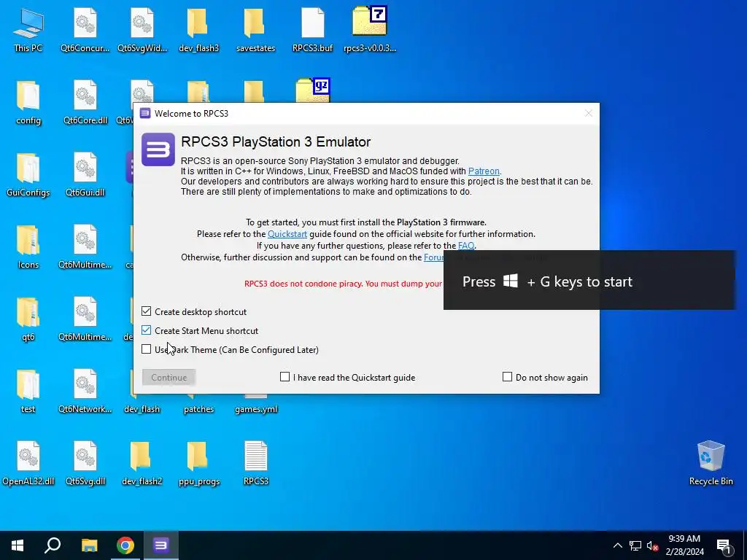Enable Use Dark Theme option

click(x=146, y=349)
